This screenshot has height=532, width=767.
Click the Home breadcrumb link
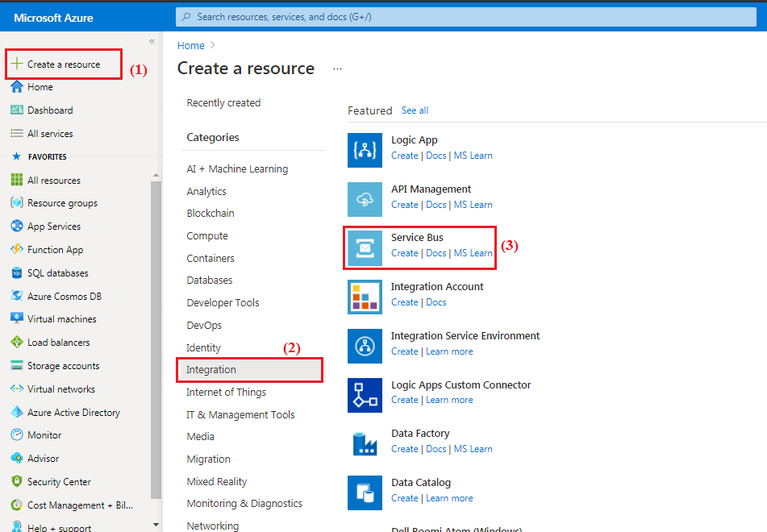pos(190,45)
